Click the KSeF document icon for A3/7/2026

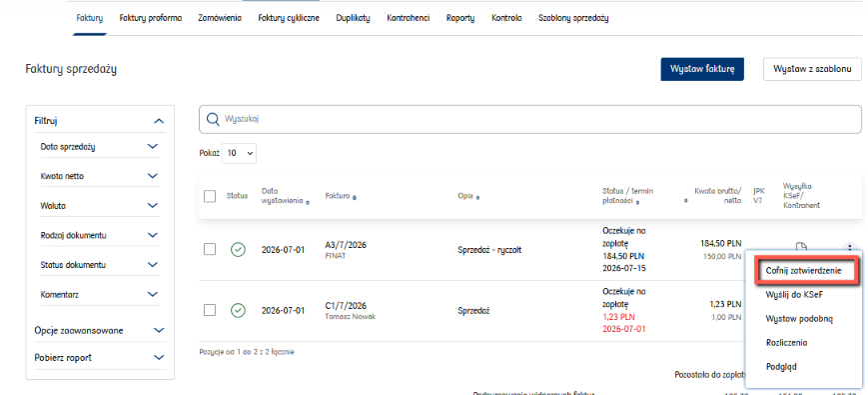click(x=800, y=246)
